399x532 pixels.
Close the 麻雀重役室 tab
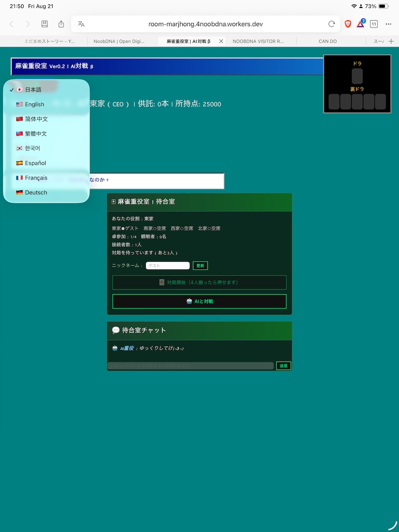coord(221,41)
